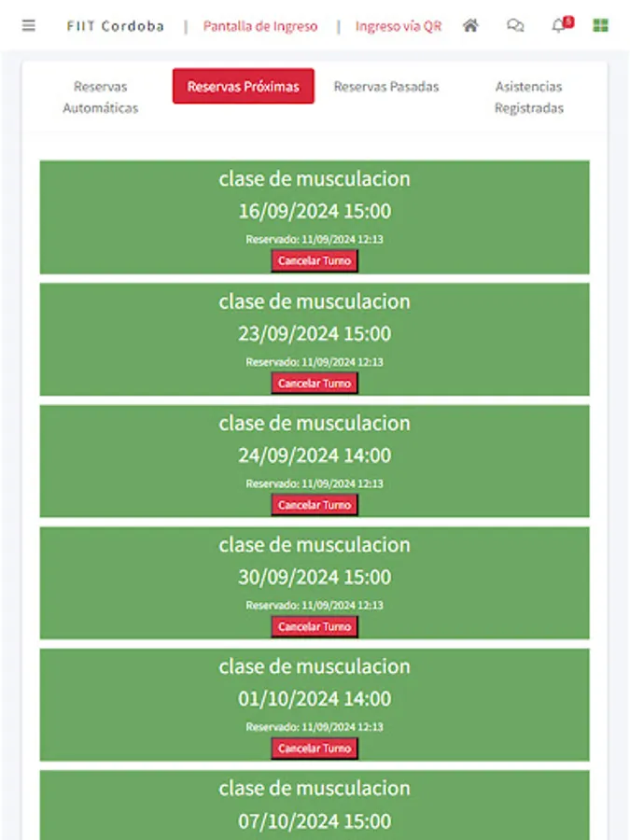
Task: Click the home house icon
Action: [x=469, y=26]
